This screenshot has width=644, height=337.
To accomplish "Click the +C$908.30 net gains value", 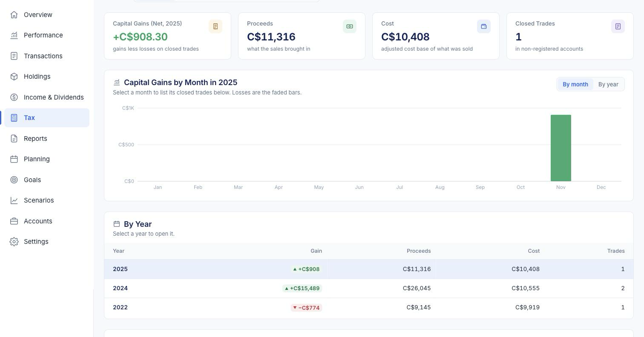I will (x=140, y=37).
